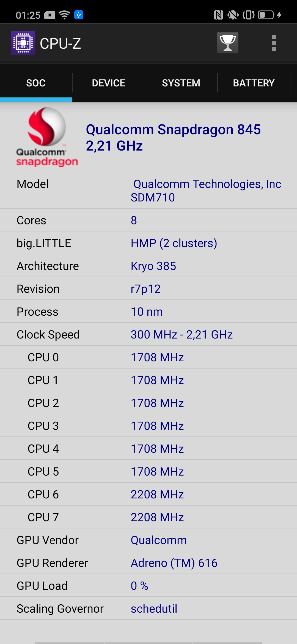Open the three-dot overflow menu
Screen dimensions: 297x644
pyautogui.click(x=274, y=43)
